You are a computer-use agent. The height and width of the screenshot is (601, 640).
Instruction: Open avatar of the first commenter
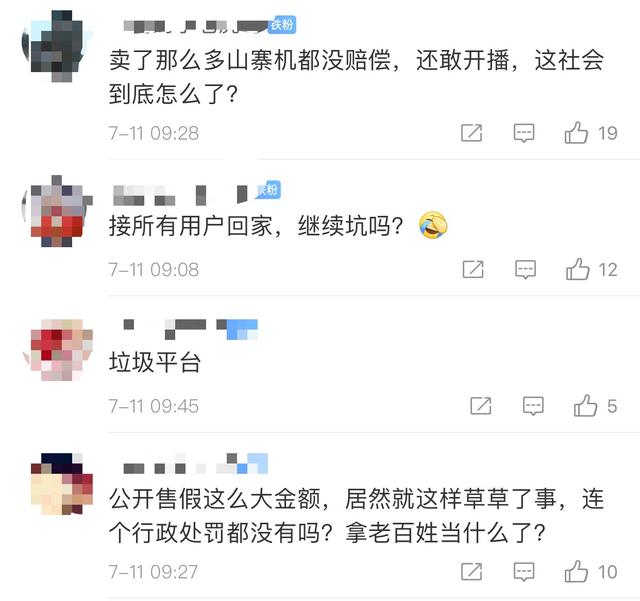pyautogui.click(x=57, y=46)
